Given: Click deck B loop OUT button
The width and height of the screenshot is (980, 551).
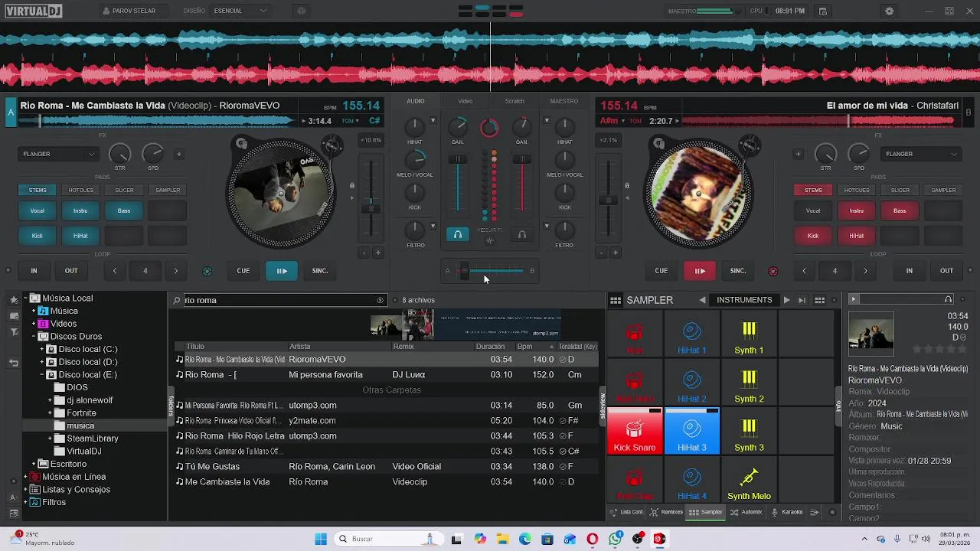Looking at the screenshot, I should pyautogui.click(x=947, y=270).
